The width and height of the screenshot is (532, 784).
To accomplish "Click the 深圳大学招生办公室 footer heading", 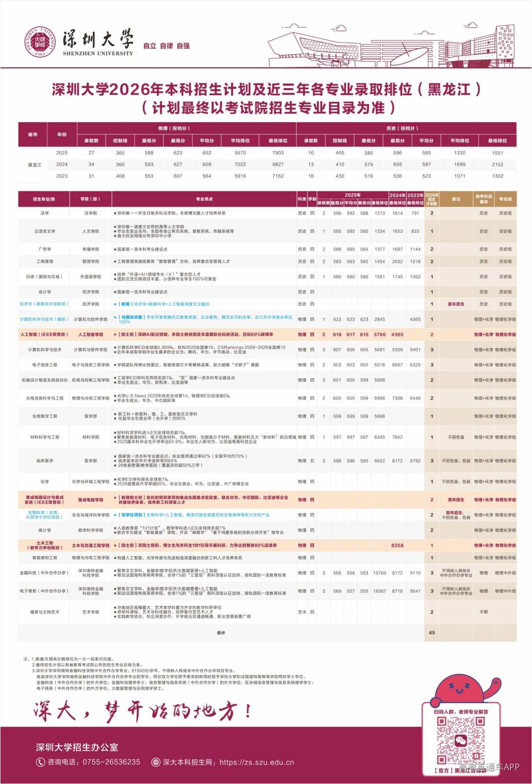I will pos(77,747).
